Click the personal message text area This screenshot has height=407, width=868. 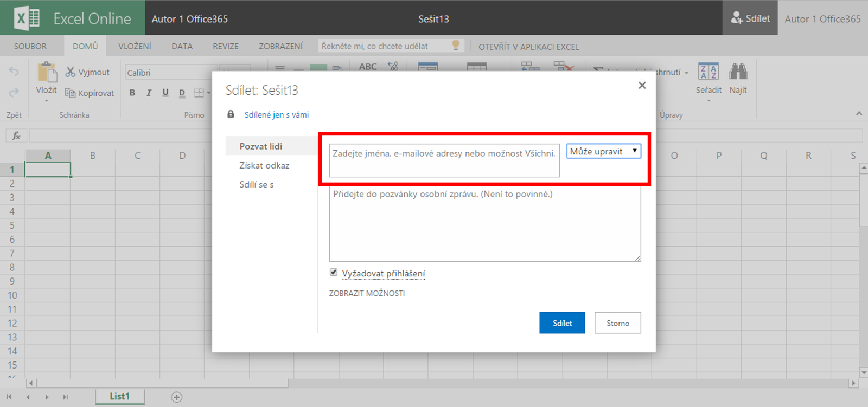[485, 224]
